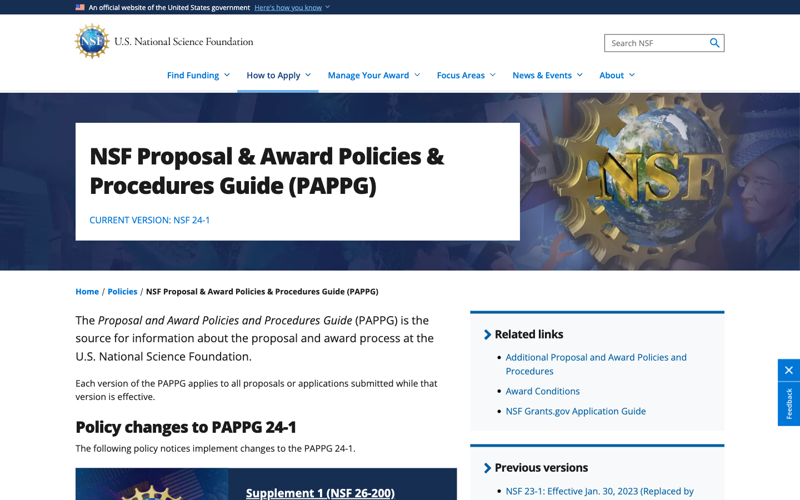Click the Supplement 1 card thumbnail image

(x=152, y=484)
